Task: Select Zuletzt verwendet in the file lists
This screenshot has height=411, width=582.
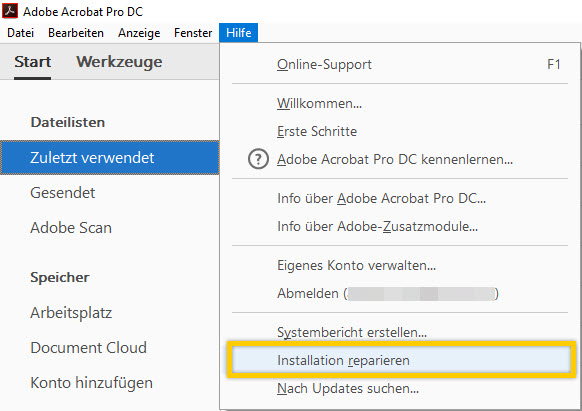Action: pyautogui.click(x=109, y=157)
